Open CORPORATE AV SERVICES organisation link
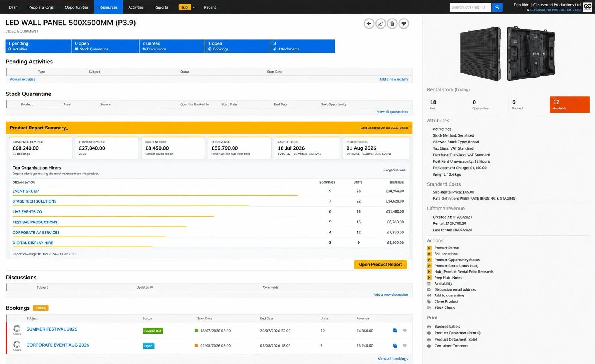The height and width of the screenshot is (364, 595). [36, 233]
